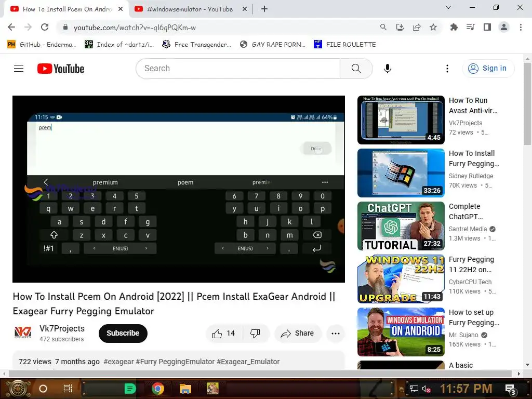Screen dimensions: 532x399
Task: Open the taskbar Cortana circle icon
Action: pos(43,389)
